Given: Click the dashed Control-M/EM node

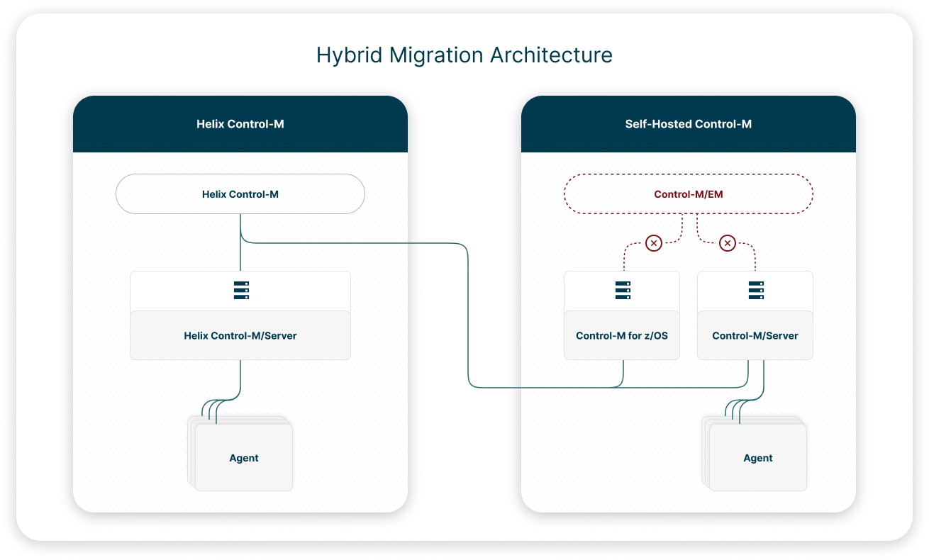Looking at the screenshot, I should click(688, 194).
